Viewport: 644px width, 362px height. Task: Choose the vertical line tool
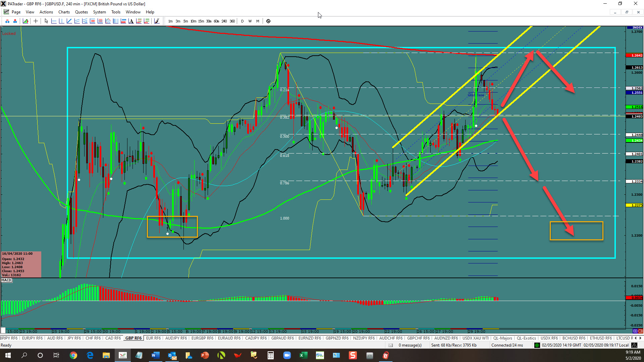click(x=61, y=21)
